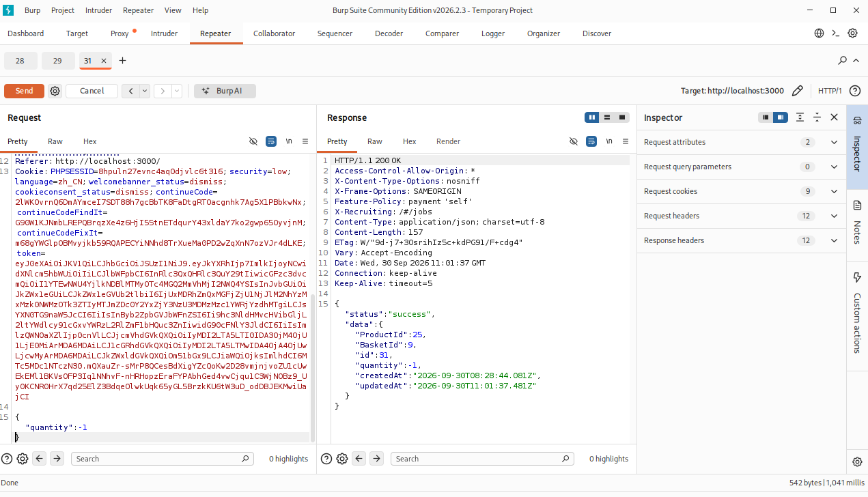Switch to Repeater tab 29

click(57, 61)
